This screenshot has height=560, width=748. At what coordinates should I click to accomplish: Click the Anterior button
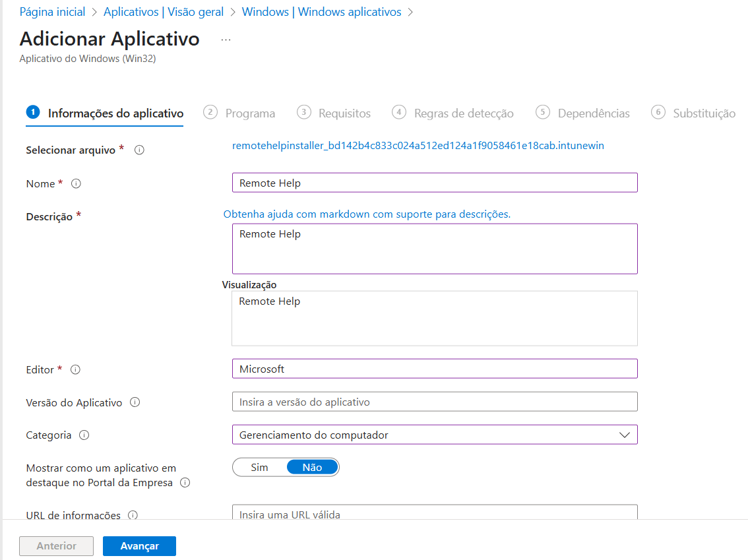pos(56,546)
